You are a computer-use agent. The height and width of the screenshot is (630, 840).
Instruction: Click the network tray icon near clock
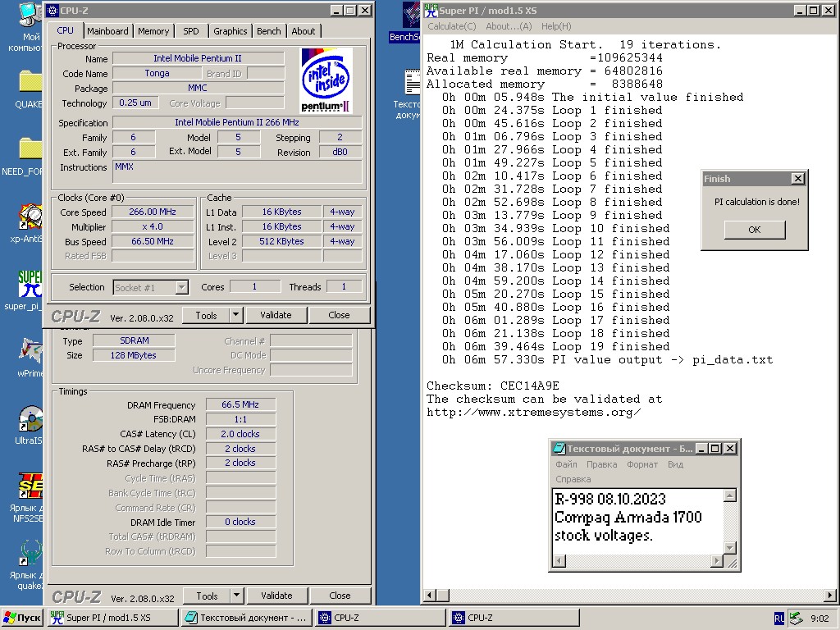pyautogui.click(x=796, y=619)
